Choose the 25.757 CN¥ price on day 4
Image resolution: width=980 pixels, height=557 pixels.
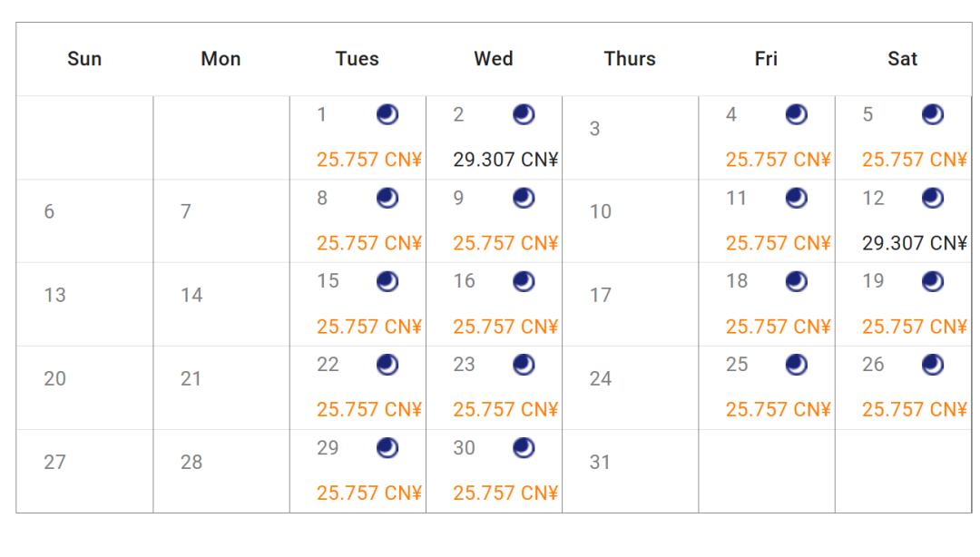tap(778, 161)
